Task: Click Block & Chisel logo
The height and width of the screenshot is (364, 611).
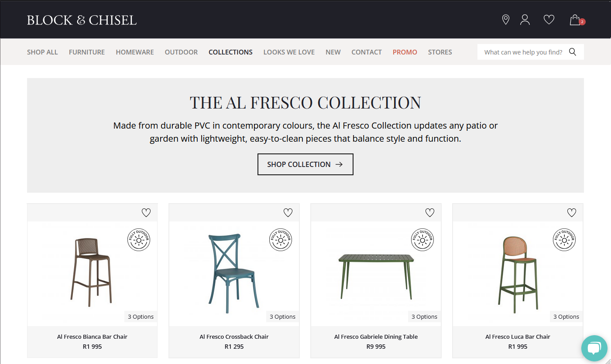Action: pyautogui.click(x=82, y=20)
